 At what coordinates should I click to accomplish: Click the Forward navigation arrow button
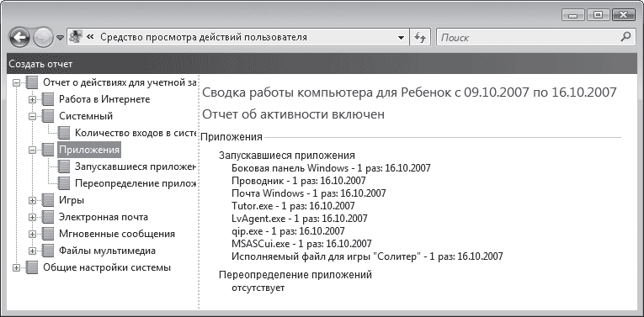click(x=42, y=39)
